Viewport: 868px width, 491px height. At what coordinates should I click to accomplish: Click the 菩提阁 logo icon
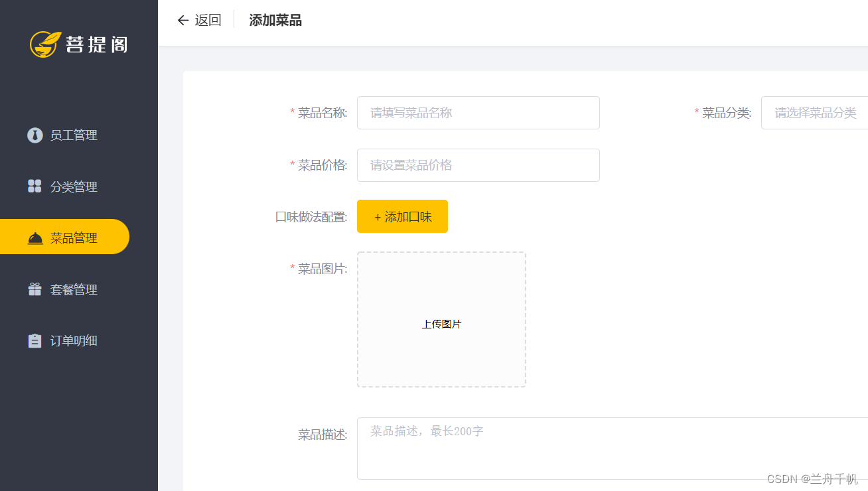46,44
